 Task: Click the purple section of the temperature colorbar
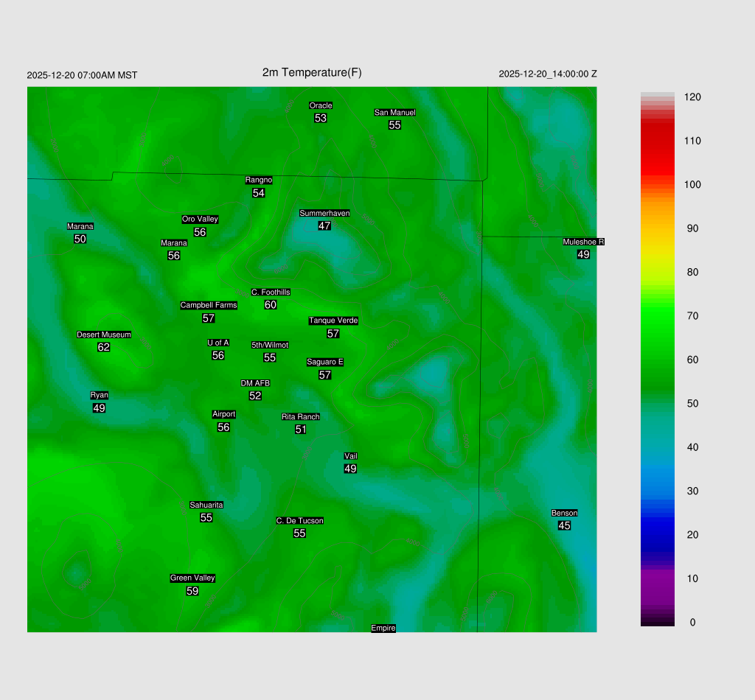pos(657,582)
